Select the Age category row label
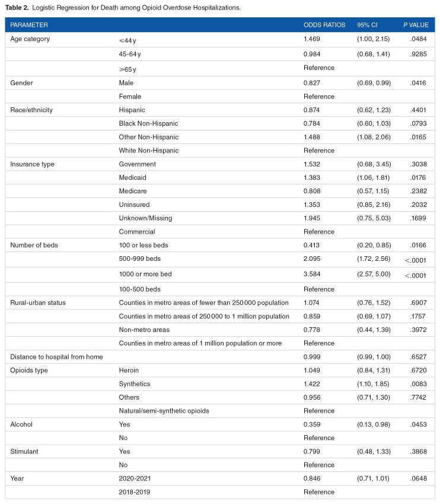The height and width of the screenshot is (504, 440). (x=30, y=39)
